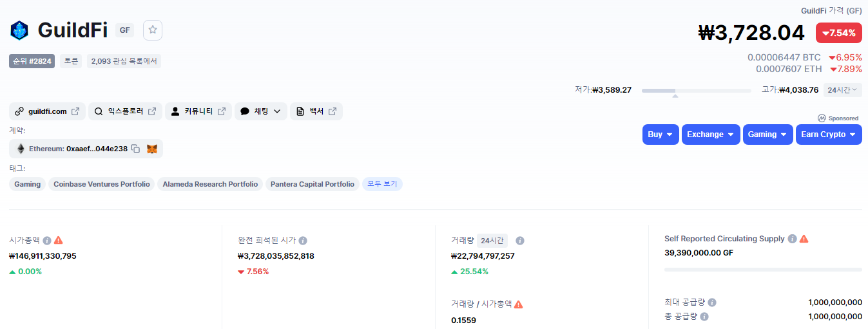Select the Gaming tag
This screenshot has height=334, width=868.
[28, 184]
